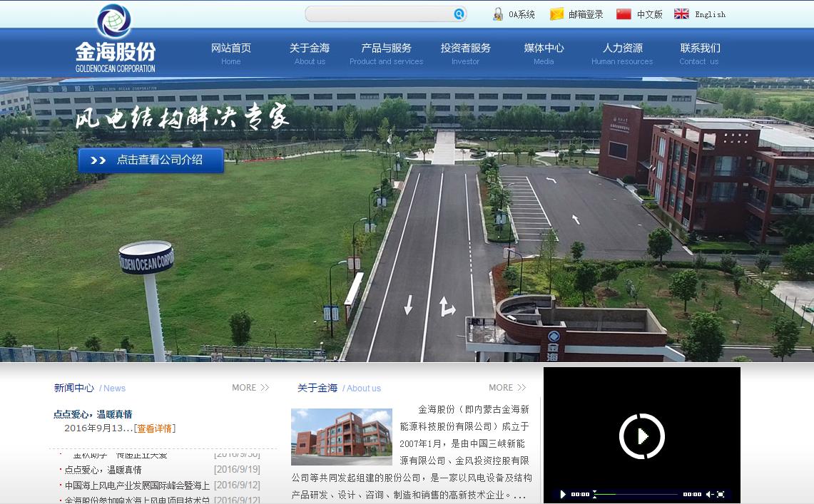Click the small play icon in video bar

click(563, 494)
